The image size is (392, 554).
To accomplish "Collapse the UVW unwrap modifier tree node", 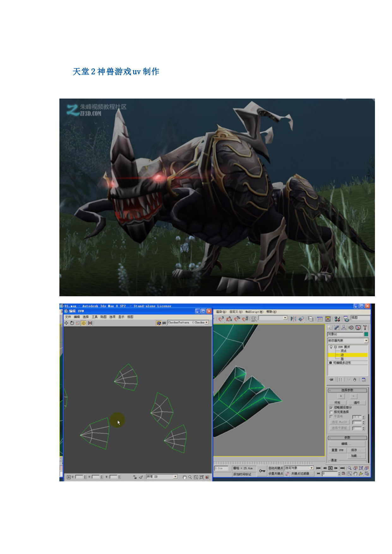I will click(x=335, y=347).
